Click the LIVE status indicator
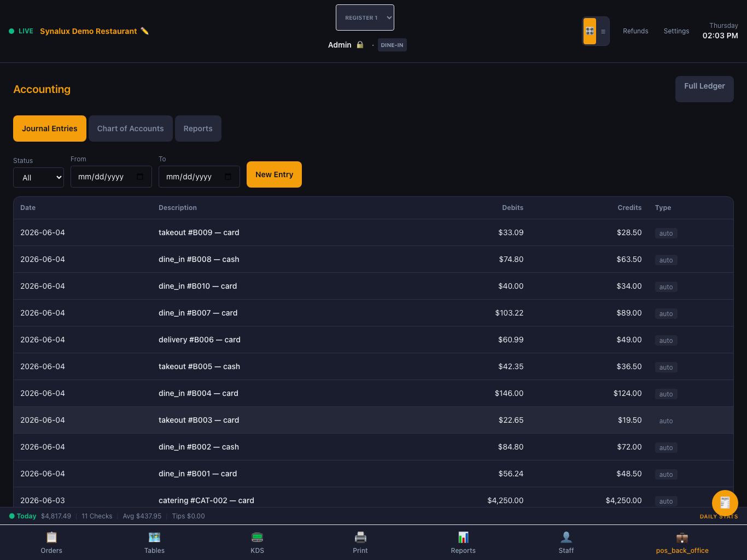This screenshot has height=560, width=747. click(21, 31)
